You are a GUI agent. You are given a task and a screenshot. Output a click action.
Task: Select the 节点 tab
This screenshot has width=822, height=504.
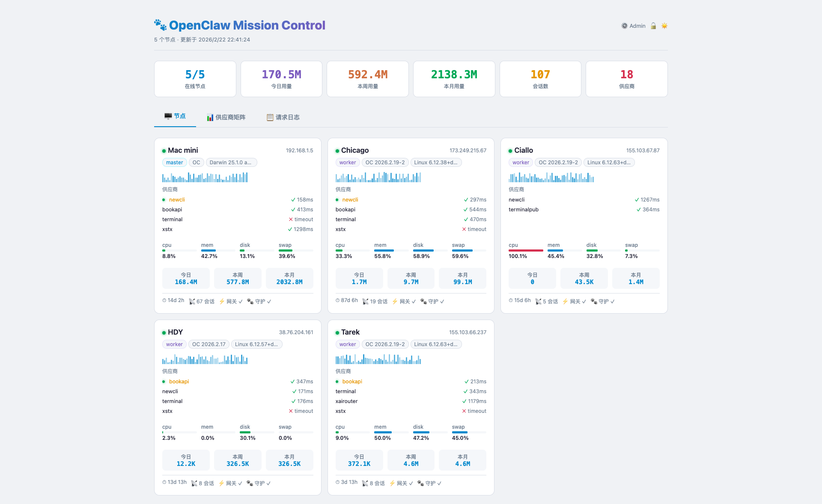pos(175,116)
